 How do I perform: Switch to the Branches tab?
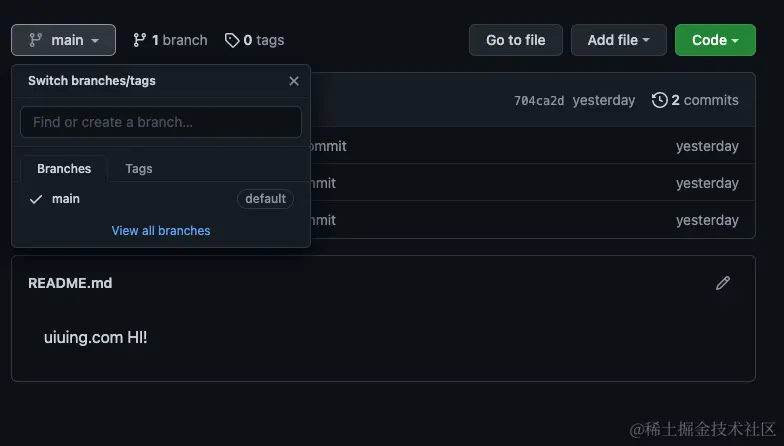click(64, 168)
